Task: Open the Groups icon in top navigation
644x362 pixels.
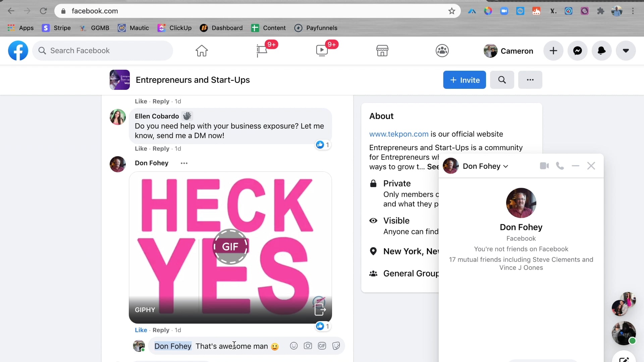Action: [442, 51]
